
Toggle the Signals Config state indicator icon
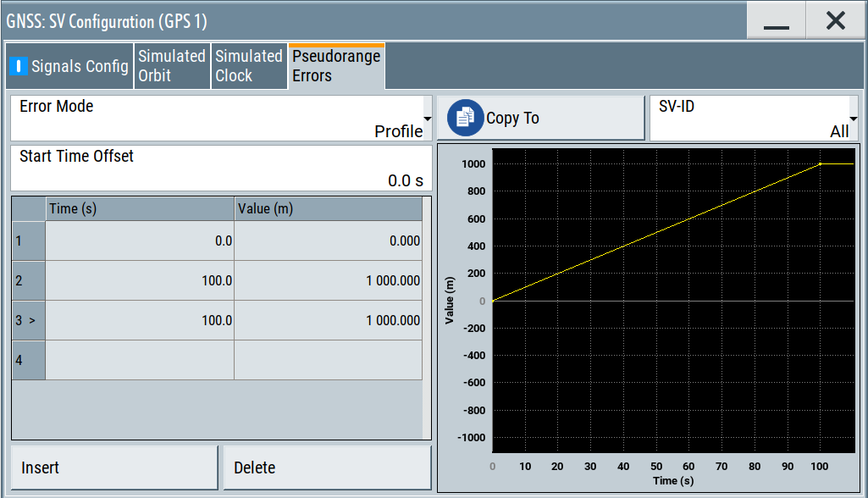click(x=19, y=66)
